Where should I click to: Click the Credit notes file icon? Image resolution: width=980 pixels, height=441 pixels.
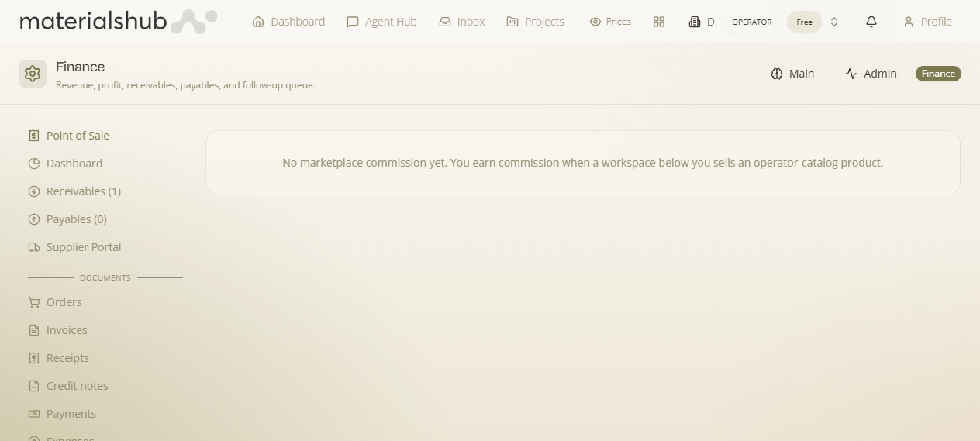(x=34, y=386)
